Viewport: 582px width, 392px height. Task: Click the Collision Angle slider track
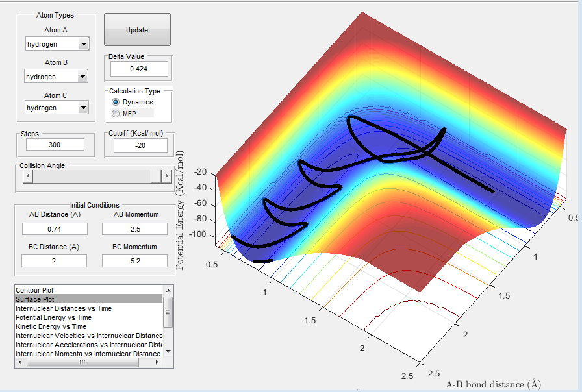(x=92, y=176)
